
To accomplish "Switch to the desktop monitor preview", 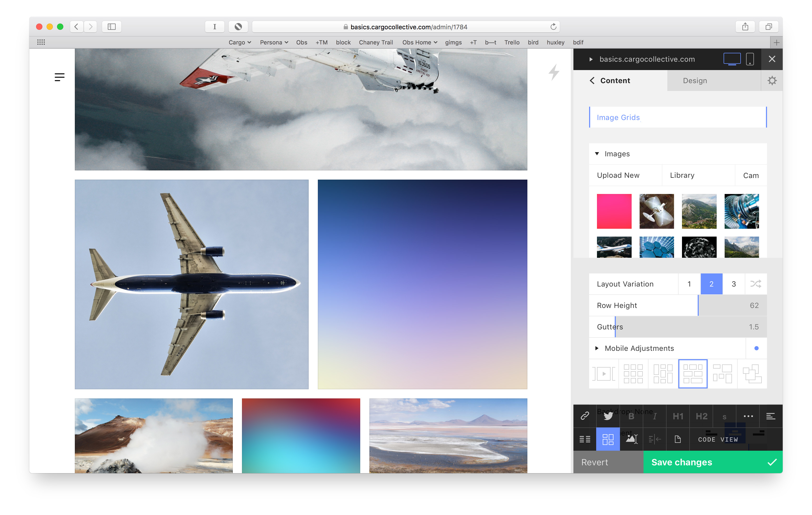I will [732, 59].
